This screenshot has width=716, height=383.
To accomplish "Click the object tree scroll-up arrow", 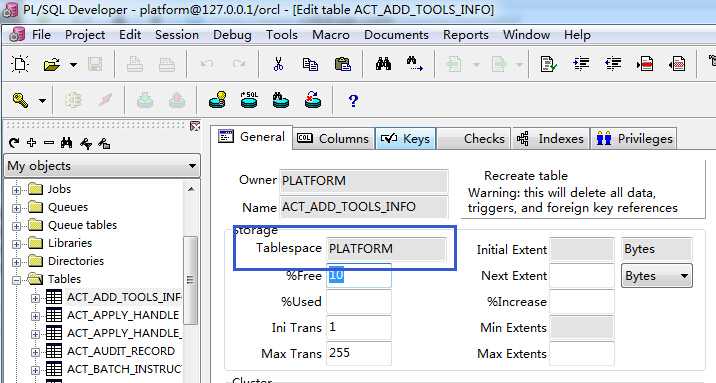I will pyautogui.click(x=190, y=189).
